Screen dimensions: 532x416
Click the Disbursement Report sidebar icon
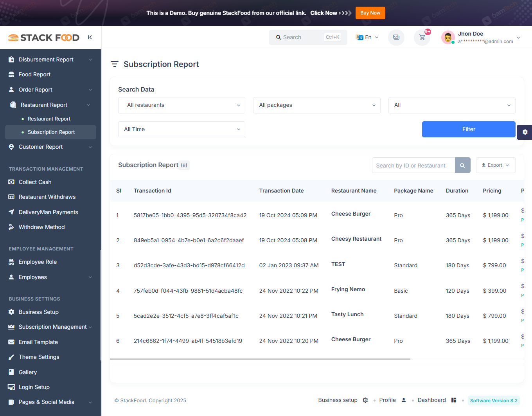[11, 59]
